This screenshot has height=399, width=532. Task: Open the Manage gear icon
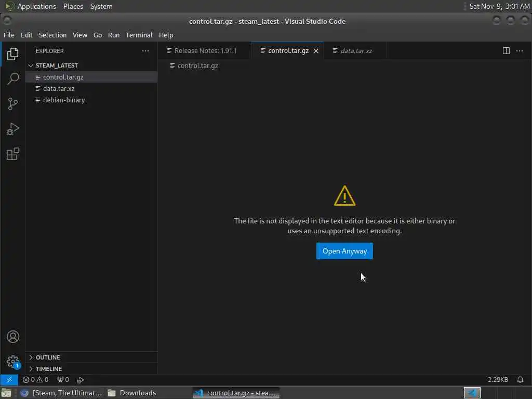pos(13,362)
